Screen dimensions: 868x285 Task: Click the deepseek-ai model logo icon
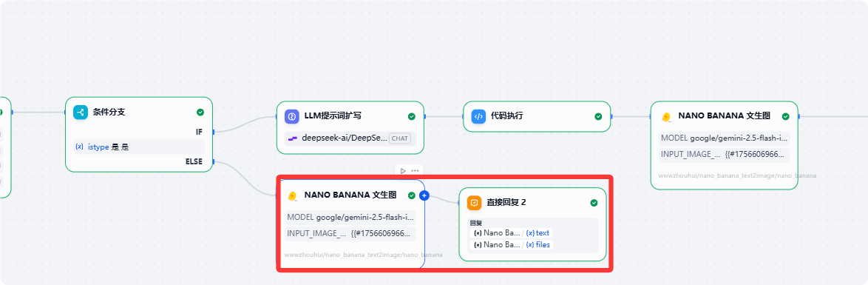292,138
